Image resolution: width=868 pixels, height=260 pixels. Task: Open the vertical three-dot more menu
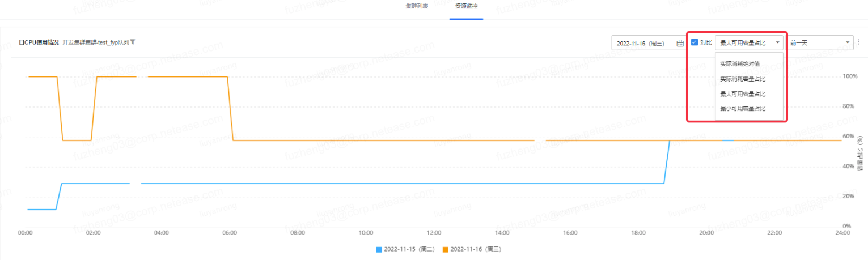(x=858, y=42)
